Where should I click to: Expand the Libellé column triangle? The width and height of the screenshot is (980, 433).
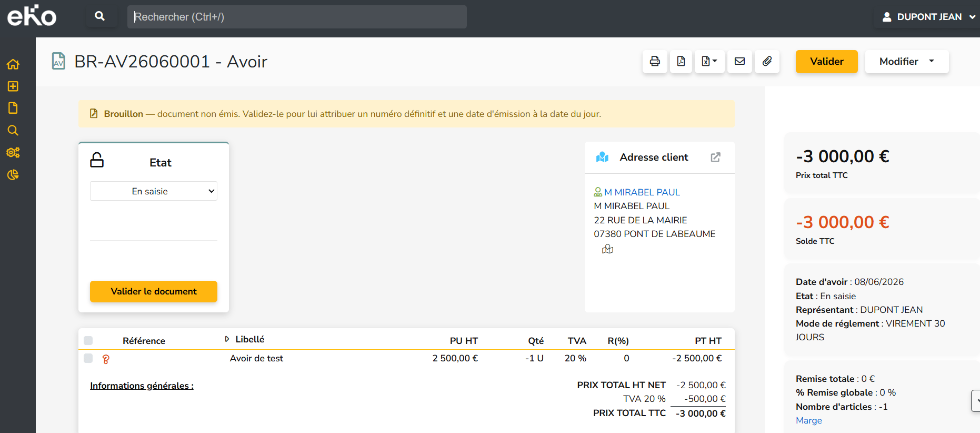pos(227,339)
